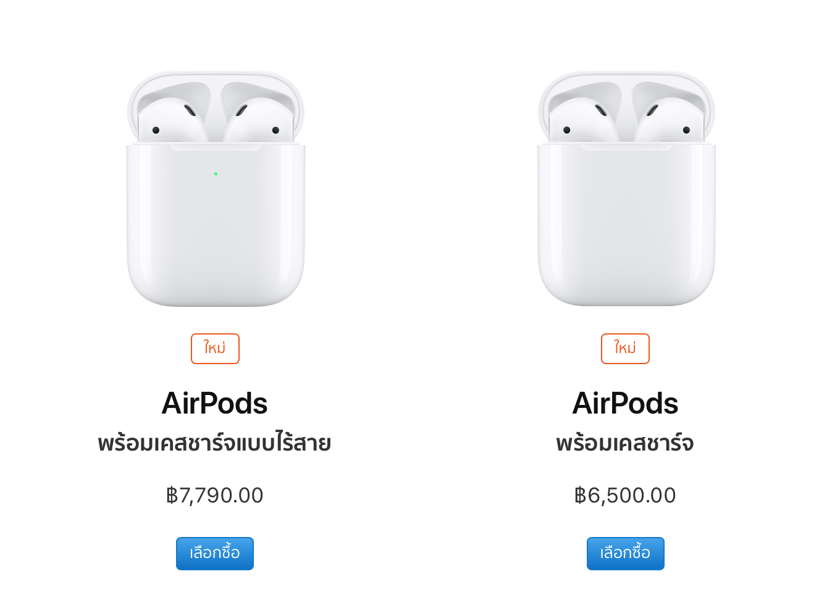840x616 pixels.
Task: Click เลือกซื้อ for the ฿6,500.00 AirPods
Action: point(626,553)
